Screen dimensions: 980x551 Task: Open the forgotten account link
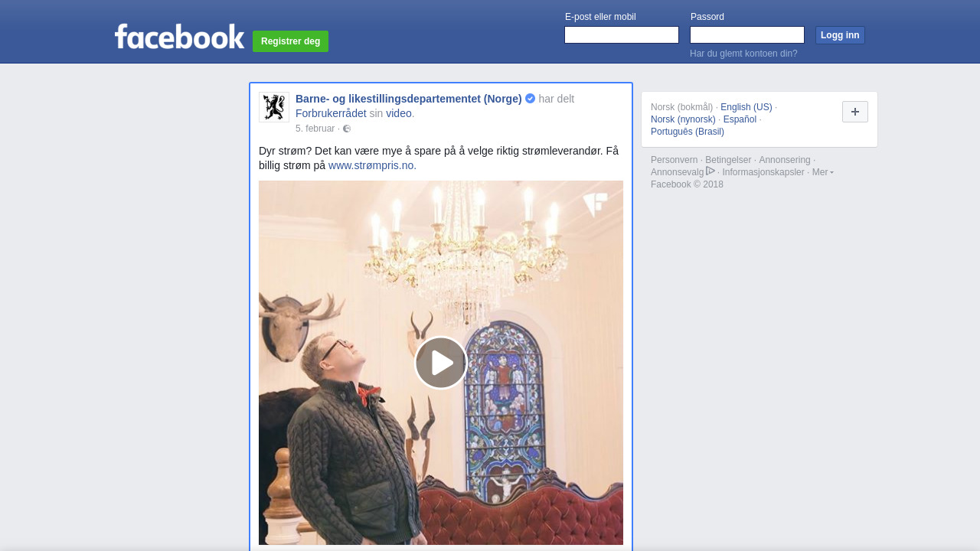point(743,54)
